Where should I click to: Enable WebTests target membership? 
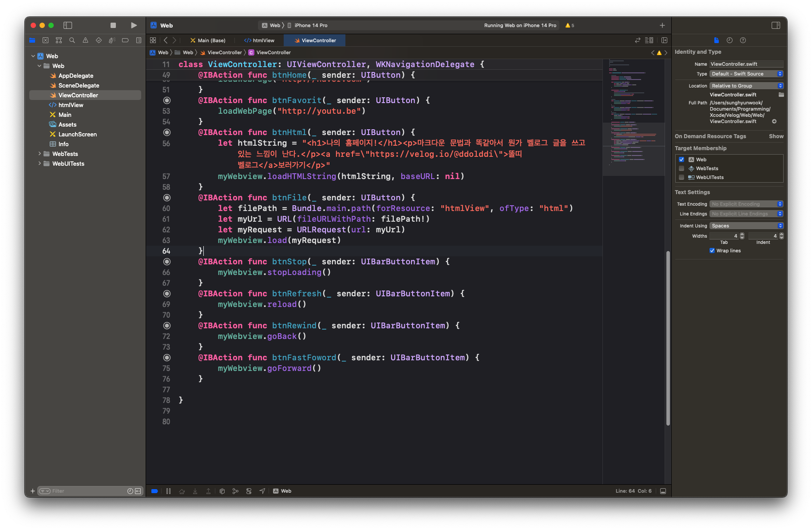(x=681, y=168)
